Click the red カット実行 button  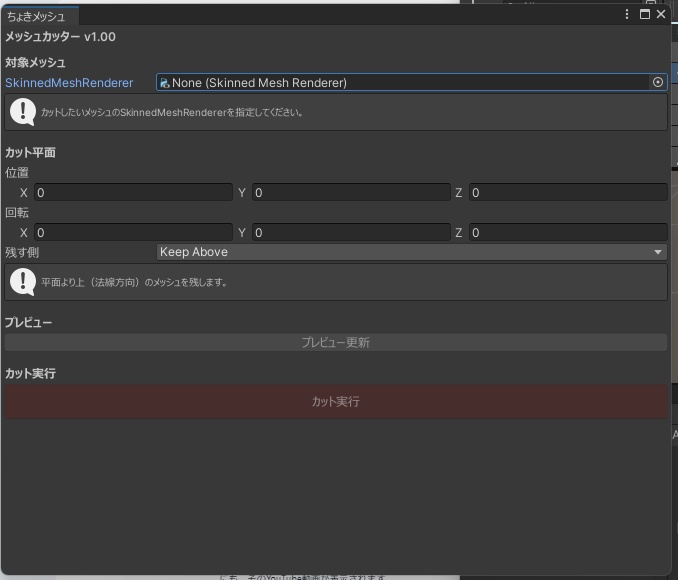tap(336, 401)
